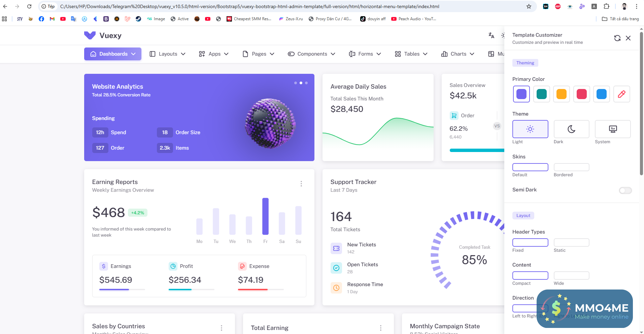This screenshot has height=334, width=644.
Task: Pick the purple primary color swatch
Action: tap(521, 94)
